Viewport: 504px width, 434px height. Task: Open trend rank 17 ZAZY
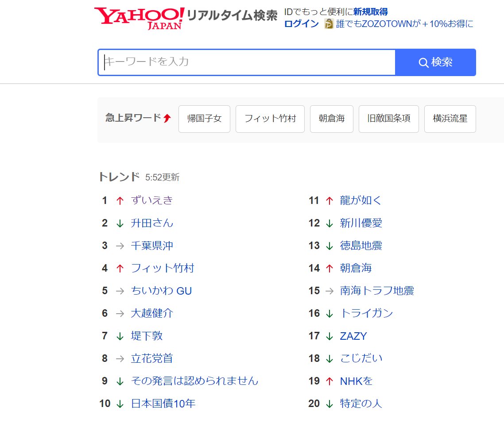(x=353, y=336)
